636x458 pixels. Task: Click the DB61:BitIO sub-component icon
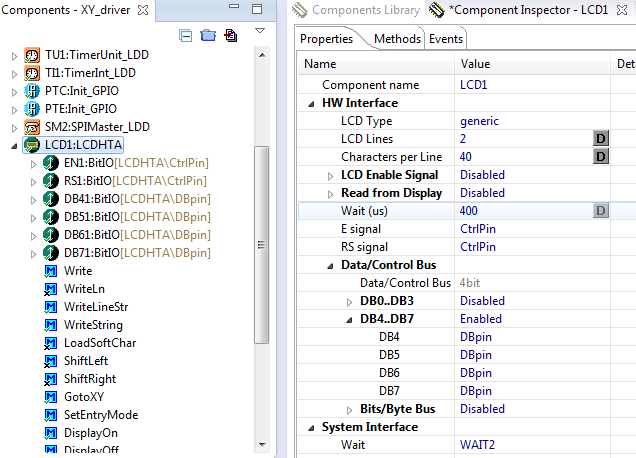[x=51, y=235]
